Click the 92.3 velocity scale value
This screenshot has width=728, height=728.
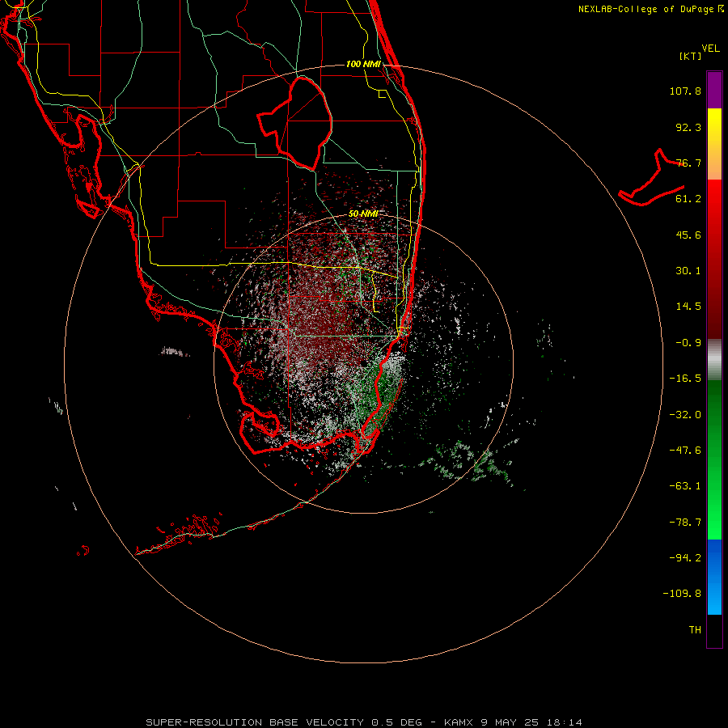688,127
